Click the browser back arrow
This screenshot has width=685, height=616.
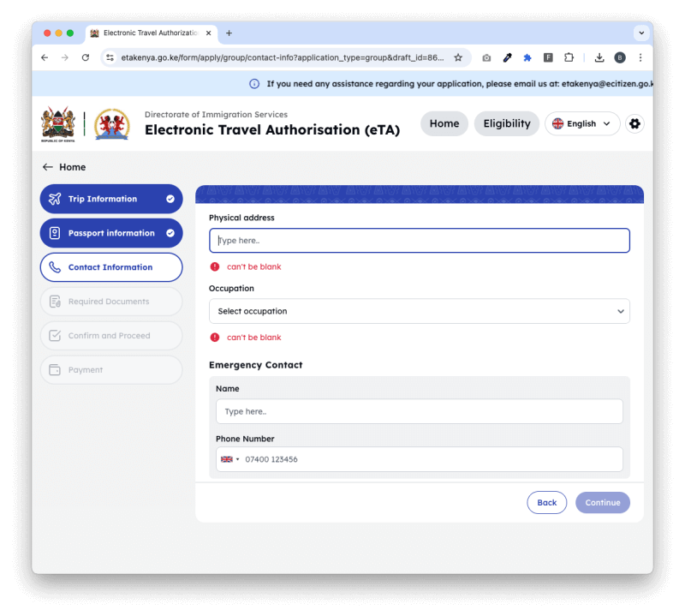(x=45, y=57)
